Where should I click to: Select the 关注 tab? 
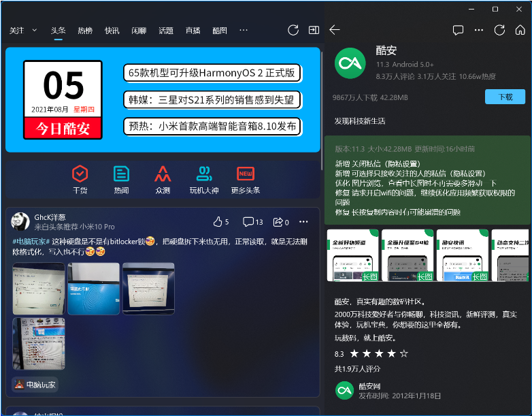(16, 31)
